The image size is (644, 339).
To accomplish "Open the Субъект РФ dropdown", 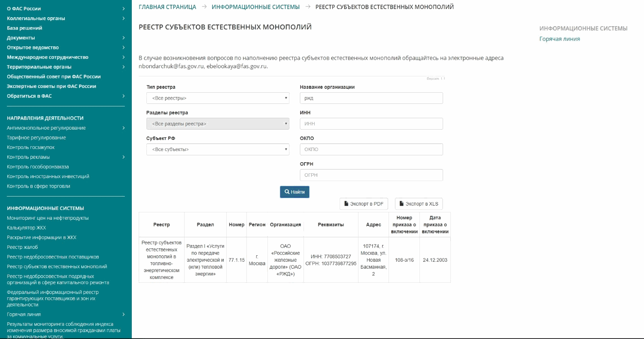I will 218,150.
